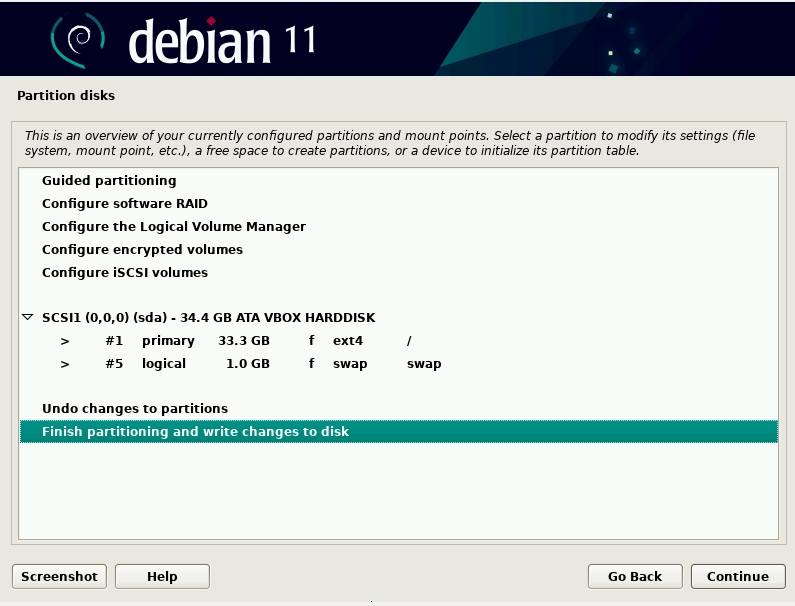Click the Screenshot button
Image resolution: width=795 pixels, height=606 pixels.
59,577
